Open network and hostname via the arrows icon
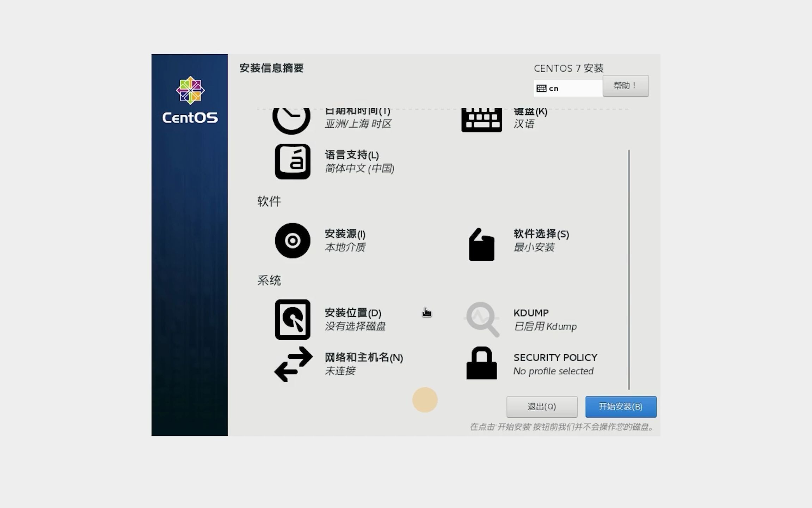The width and height of the screenshot is (812, 508). (293, 364)
